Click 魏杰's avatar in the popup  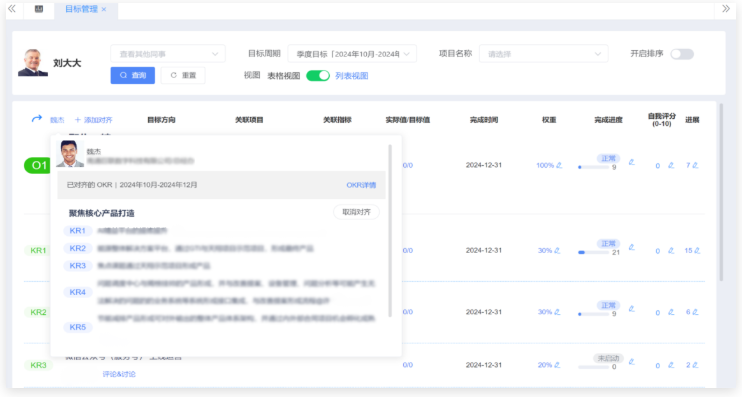pyautogui.click(x=70, y=153)
